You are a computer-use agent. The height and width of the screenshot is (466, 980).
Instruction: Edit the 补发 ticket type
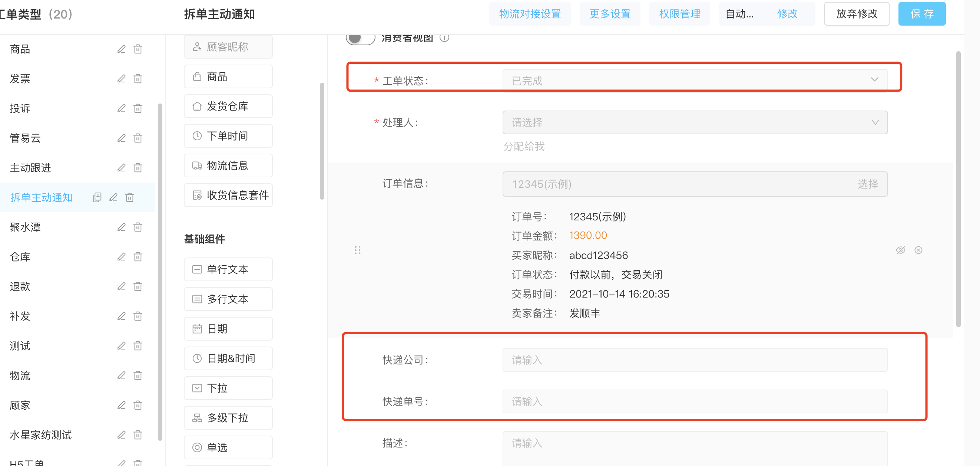pos(121,316)
